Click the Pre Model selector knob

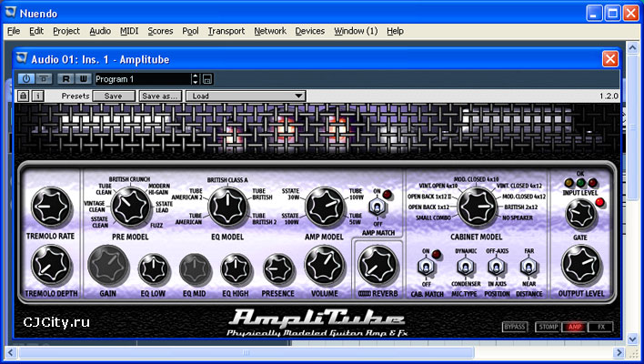coord(131,207)
